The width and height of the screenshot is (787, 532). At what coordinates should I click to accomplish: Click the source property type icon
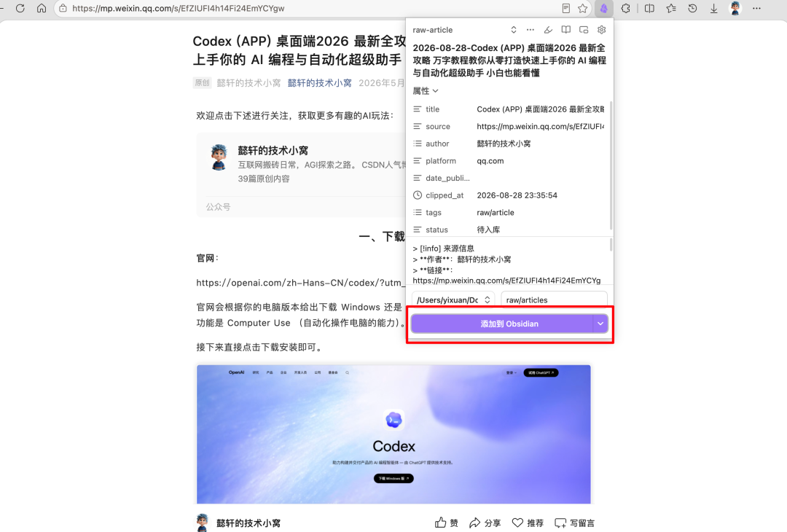click(417, 127)
